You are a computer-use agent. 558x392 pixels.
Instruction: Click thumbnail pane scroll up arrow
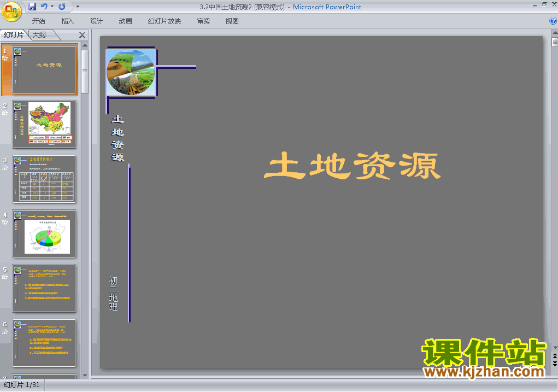pos(85,45)
